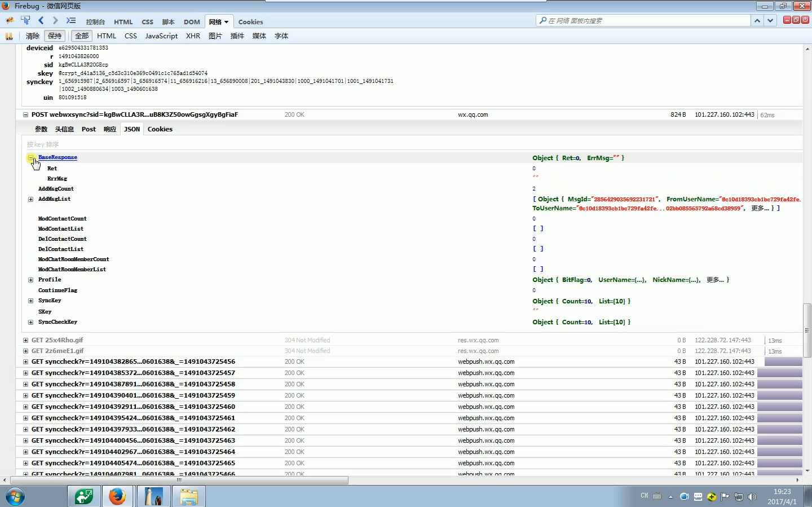Filter requests by 图片 images

(215, 36)
